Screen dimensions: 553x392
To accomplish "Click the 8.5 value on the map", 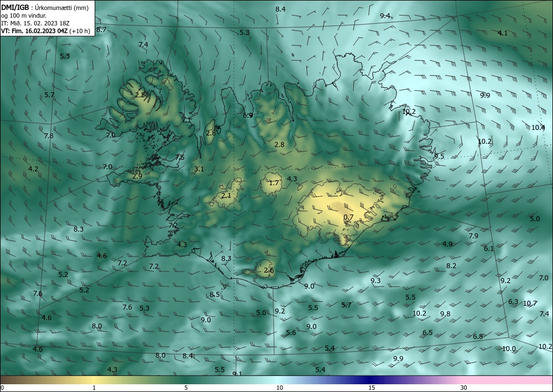I will pos(215,294).
